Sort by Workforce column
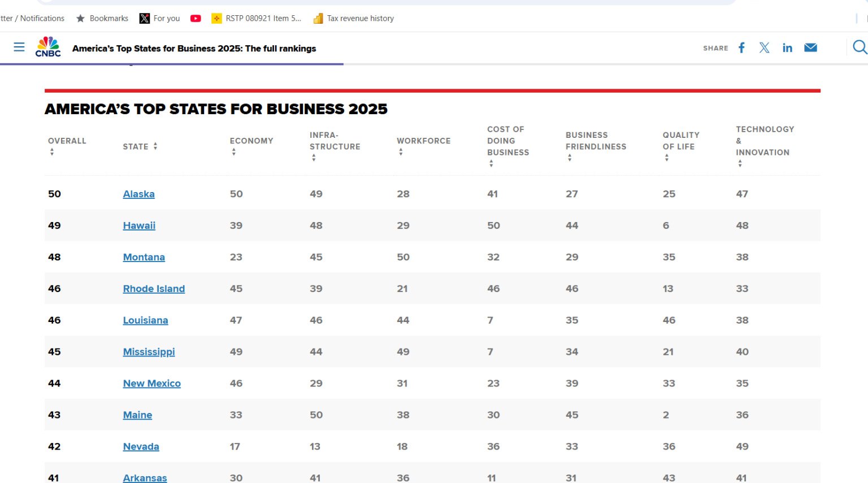Image resolution: width=868 pixels, height=483 pixels. click(401, 152)
